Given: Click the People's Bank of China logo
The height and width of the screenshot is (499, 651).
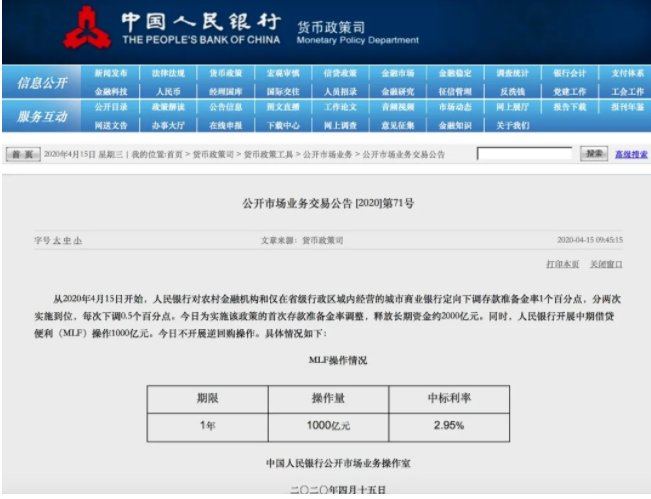Looking at the screenshot, I should point(87,27).
